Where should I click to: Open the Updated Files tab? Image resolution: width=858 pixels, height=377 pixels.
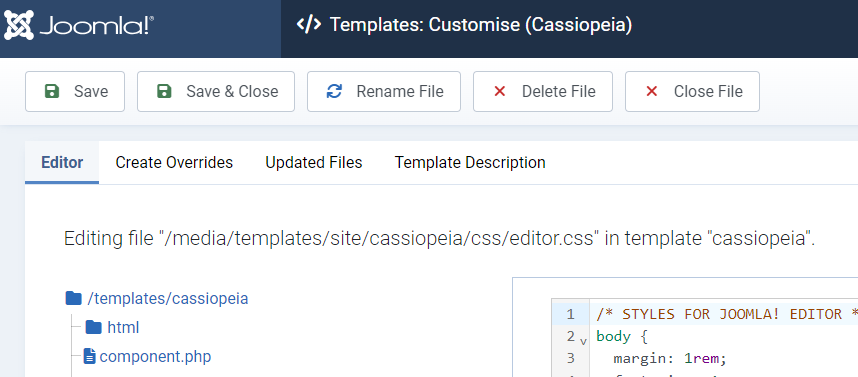point(314,163)
